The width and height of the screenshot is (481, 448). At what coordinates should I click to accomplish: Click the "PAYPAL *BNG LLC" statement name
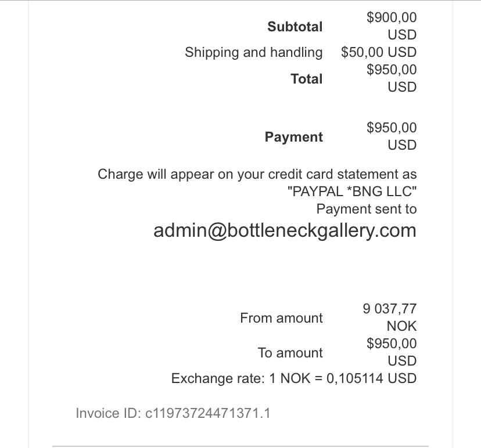pyautogui.click(x=352, y=192)
